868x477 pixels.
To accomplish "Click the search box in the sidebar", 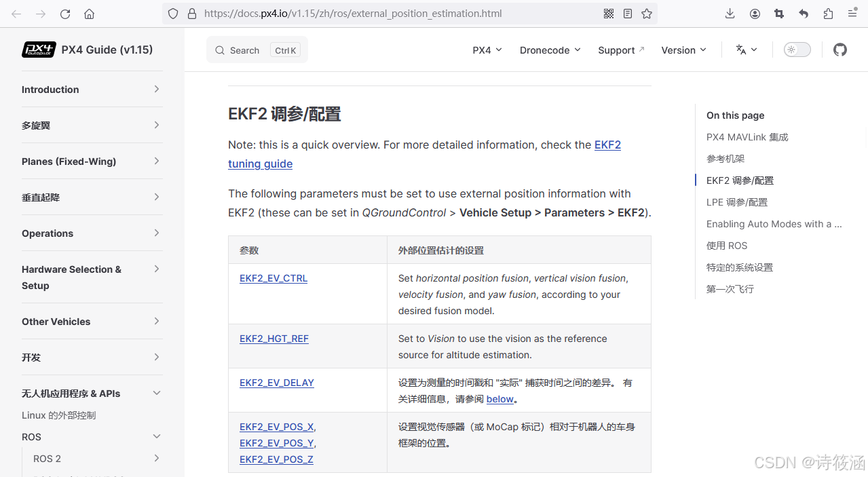I will tap(257, 50).
